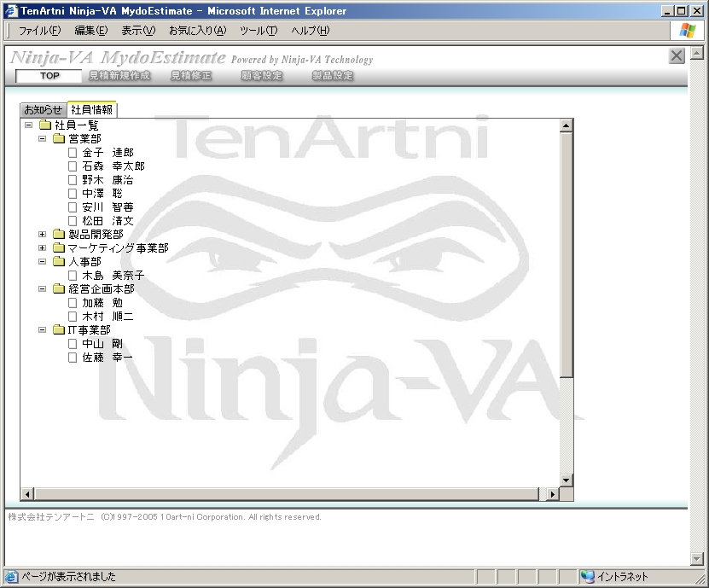
Task: Close the page with the gray X icon
Action: pos(677,56)
